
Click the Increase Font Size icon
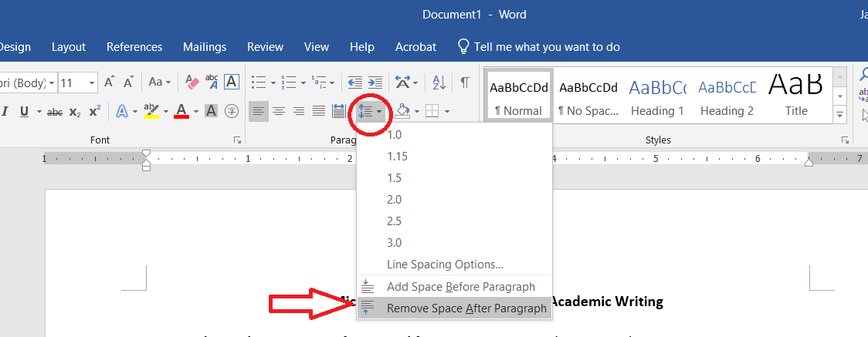[110, 83]
